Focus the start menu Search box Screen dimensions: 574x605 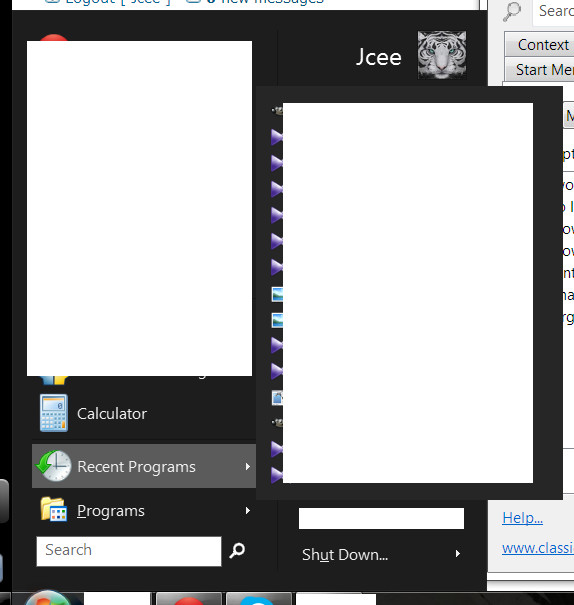129,551
